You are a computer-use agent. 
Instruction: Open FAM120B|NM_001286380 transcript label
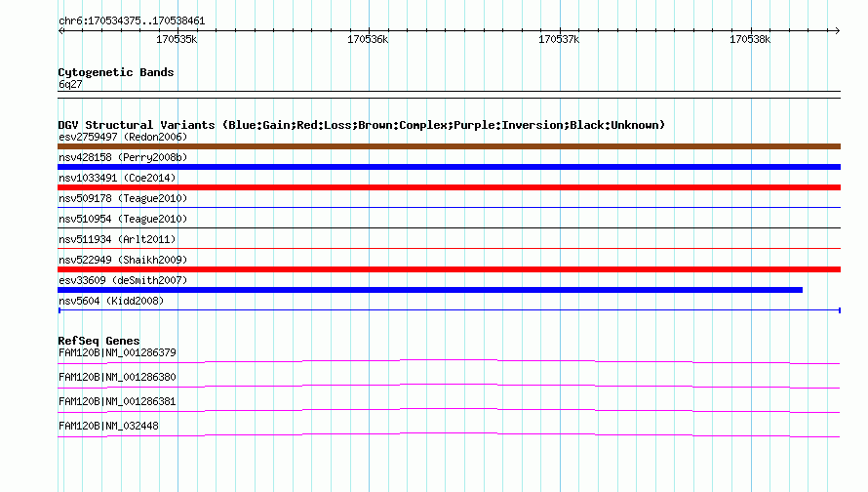click(x=117, y=378)
